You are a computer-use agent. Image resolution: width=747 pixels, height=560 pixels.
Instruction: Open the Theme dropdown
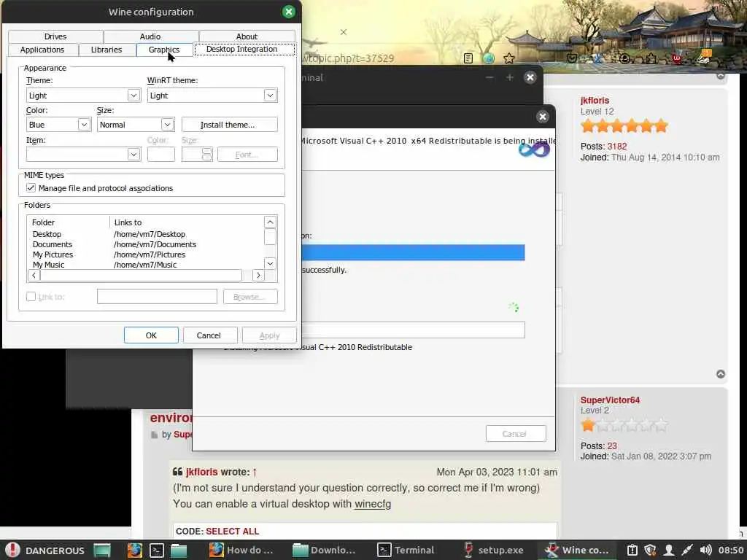pyautogui.click(x=83, y=96)
